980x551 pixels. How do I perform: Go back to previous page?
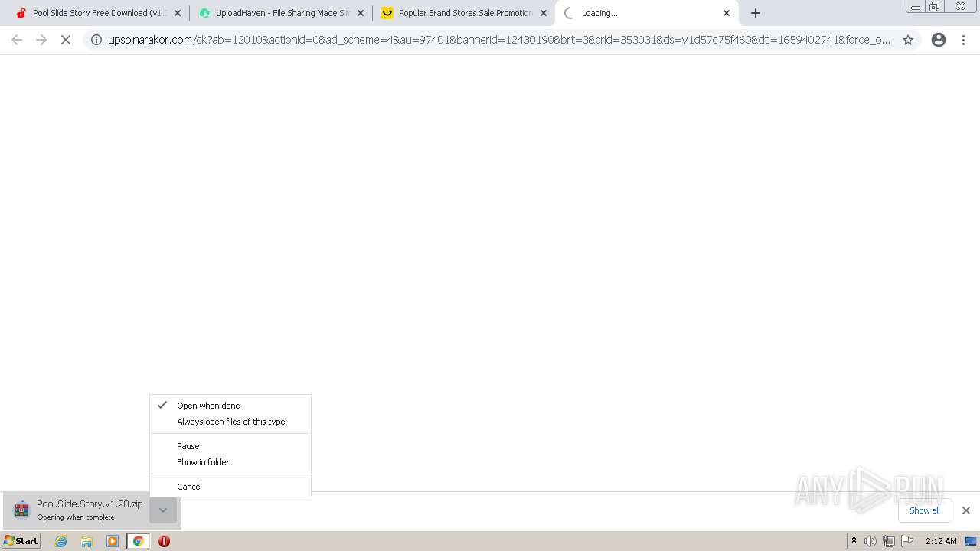pyautogui.click(x=17, y=40)
